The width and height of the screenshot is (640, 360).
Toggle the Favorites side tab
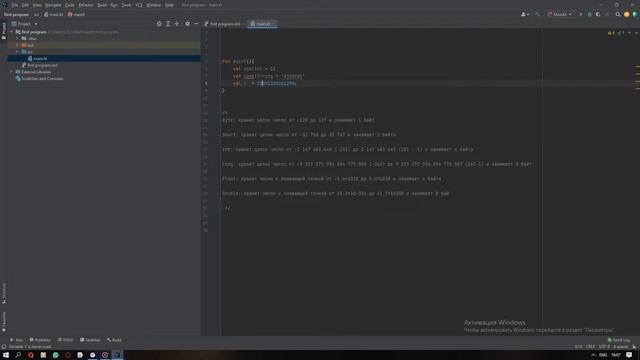click(x=4, y=322)
